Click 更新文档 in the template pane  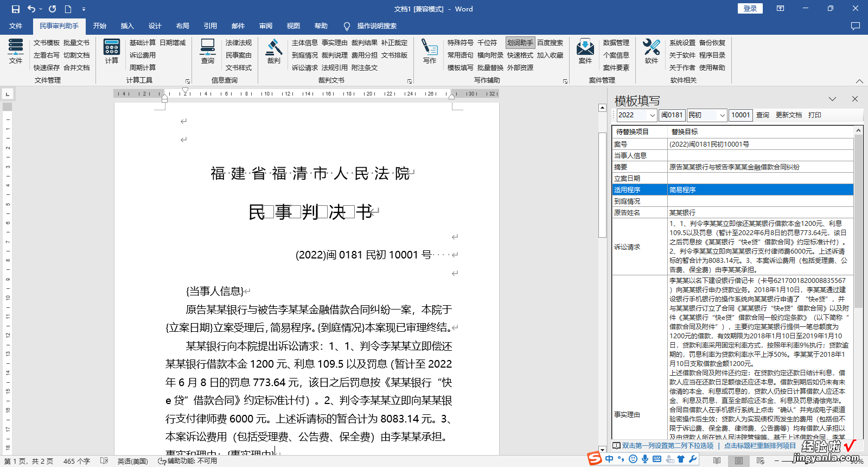coord(789,115)
